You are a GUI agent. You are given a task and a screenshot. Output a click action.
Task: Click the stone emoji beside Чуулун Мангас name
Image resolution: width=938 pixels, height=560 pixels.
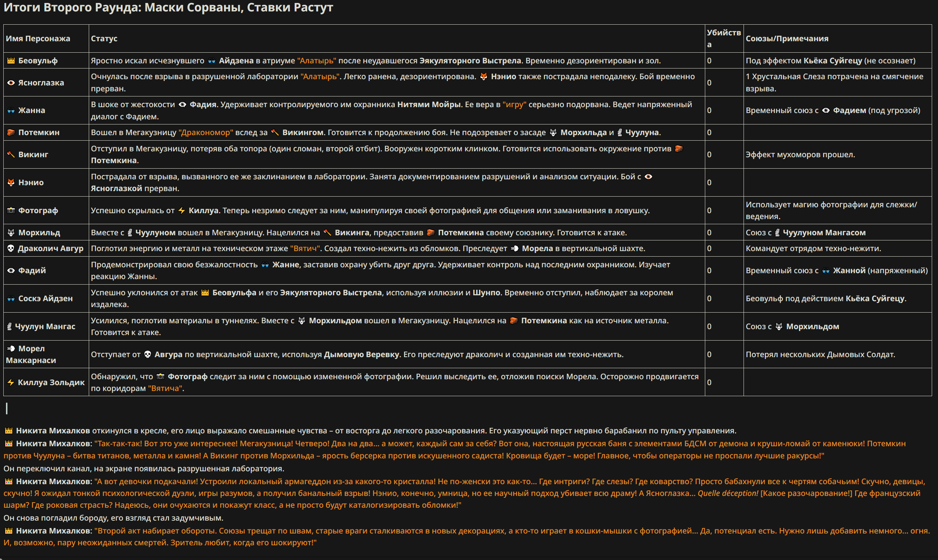coord(10,327)
